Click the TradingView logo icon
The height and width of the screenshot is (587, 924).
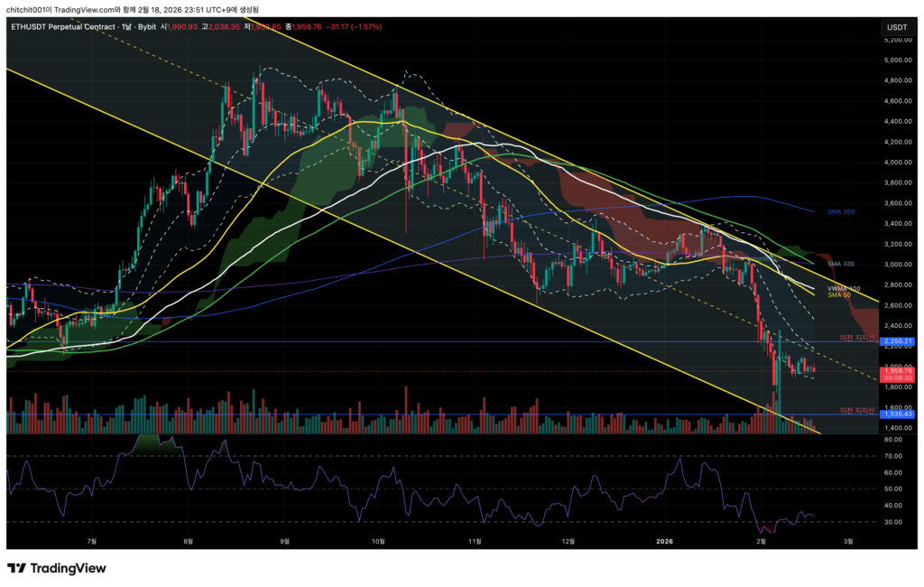pos(16,568)
